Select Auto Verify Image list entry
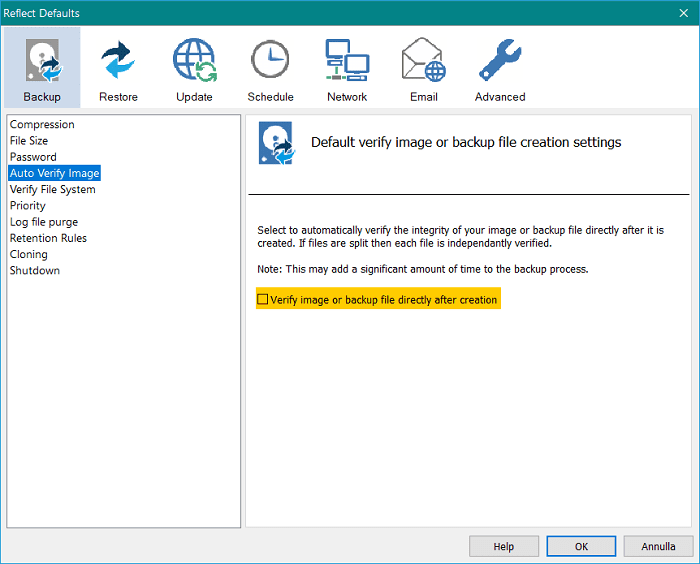700x564 pixels. pos(54,173)
